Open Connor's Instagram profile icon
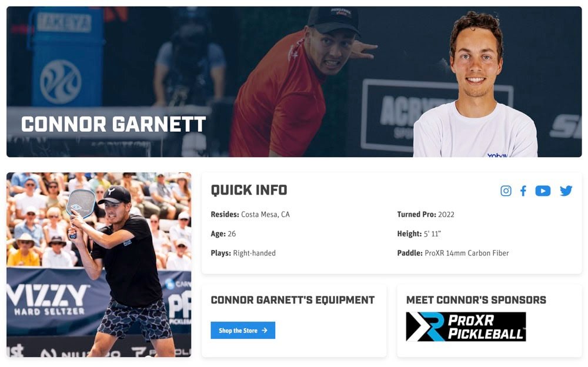The height and width of the screenshot is (367, 588). [x=506, y=191]
